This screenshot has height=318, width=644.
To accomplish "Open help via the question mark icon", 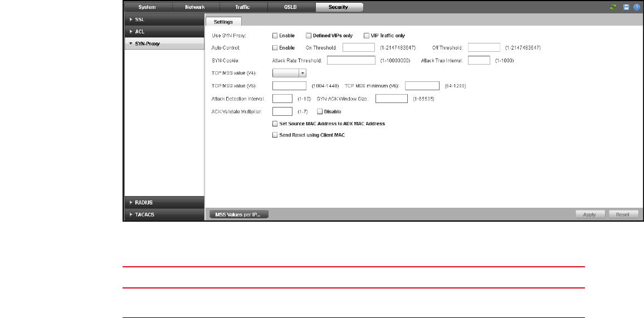I will pos(636,7).
